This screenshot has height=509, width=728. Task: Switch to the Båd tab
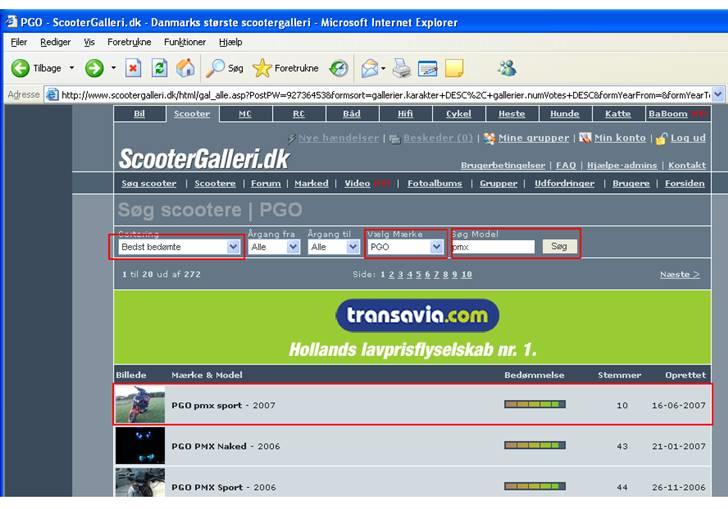(352, 114)
